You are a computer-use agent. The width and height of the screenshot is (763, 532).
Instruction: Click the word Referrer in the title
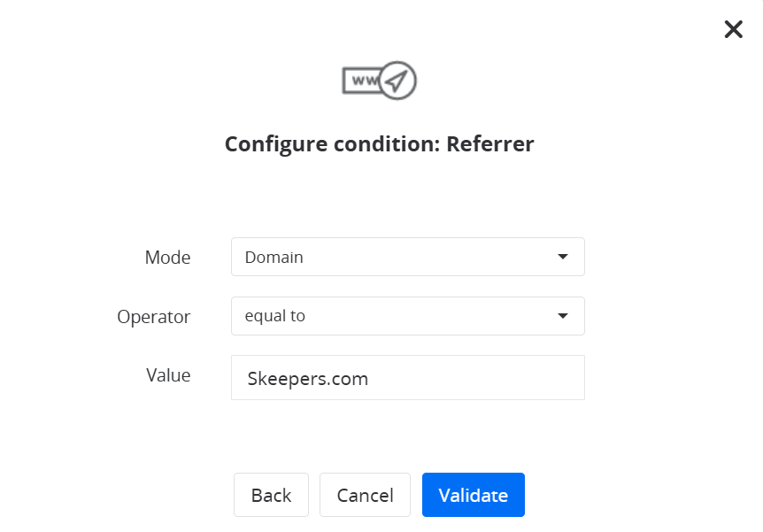[490, 143]
